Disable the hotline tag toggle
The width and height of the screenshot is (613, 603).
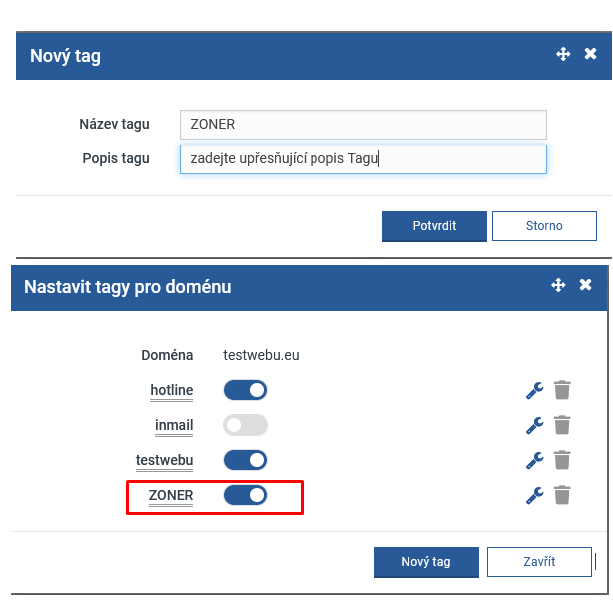(x=245, y=390)
